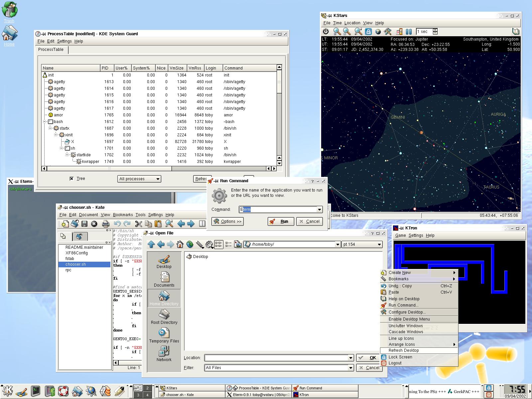The height and width of the screenshot is (399, 532).
Task: Zoom out on the KStars sky map
Action: click(347, 32)
